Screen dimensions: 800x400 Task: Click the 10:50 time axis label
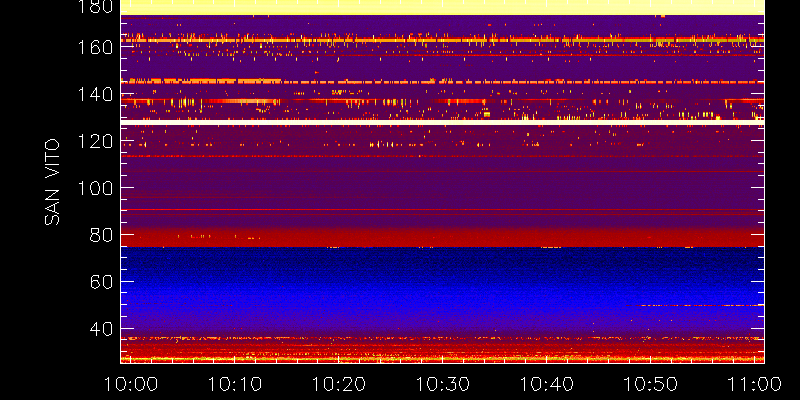[651, 384]
